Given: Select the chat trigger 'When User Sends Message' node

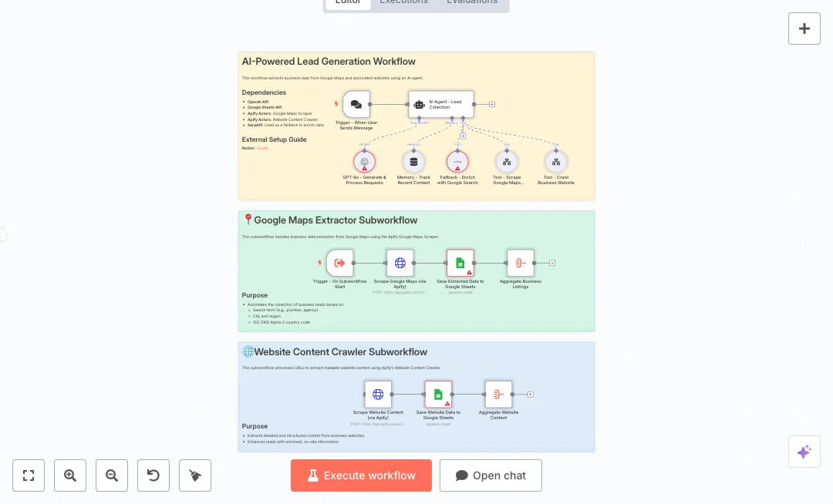Looking at the screenshot, I should tap(356, 104).
